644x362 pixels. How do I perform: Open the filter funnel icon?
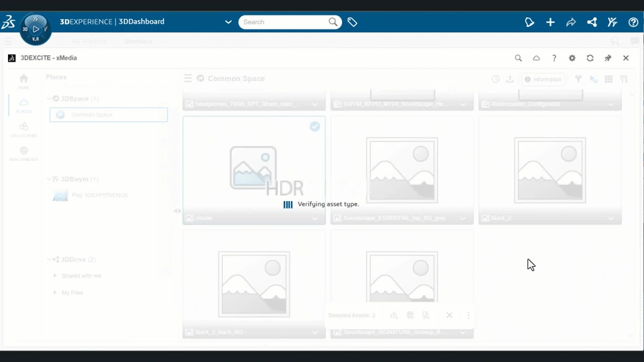tap(578, 79)
